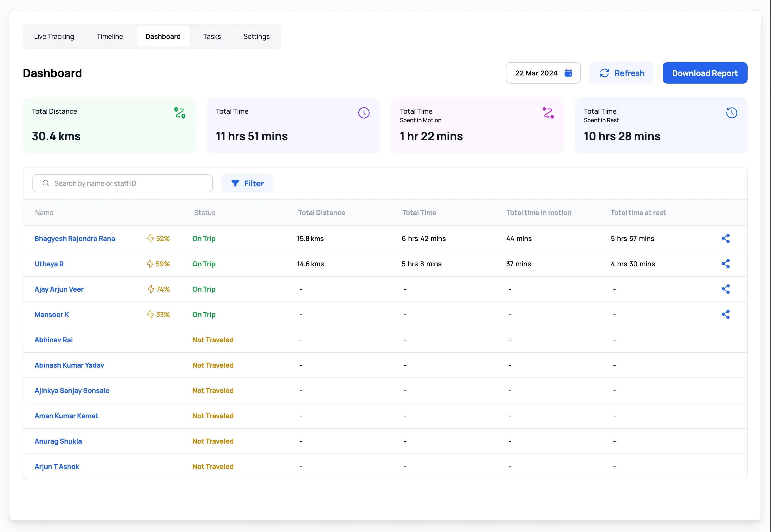Click the Refresh icon
This screenshot has height=532, width=771.
click(604, 73)
